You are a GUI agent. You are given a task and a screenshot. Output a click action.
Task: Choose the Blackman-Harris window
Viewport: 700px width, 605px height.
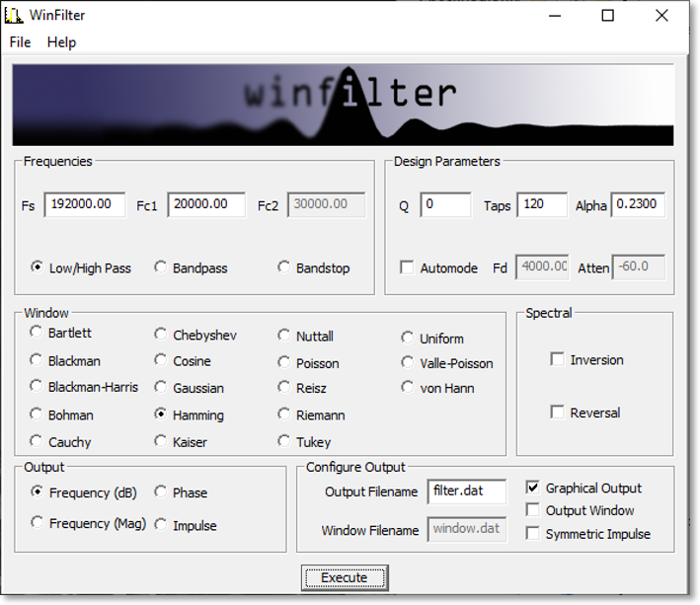(x=37, y=387)
